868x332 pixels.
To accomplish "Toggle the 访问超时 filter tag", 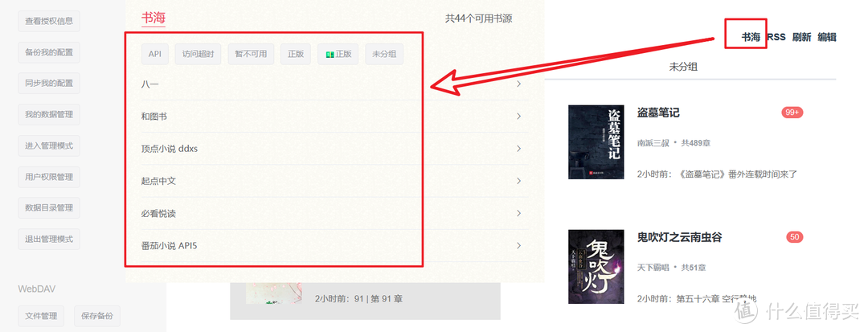I will point(199,54).
